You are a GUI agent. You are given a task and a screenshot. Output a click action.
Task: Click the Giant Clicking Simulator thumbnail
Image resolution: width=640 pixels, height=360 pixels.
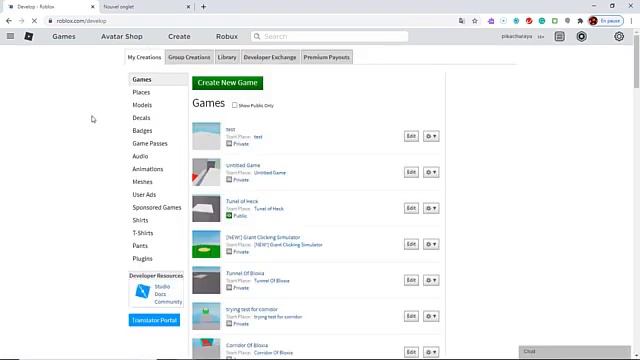206,244
